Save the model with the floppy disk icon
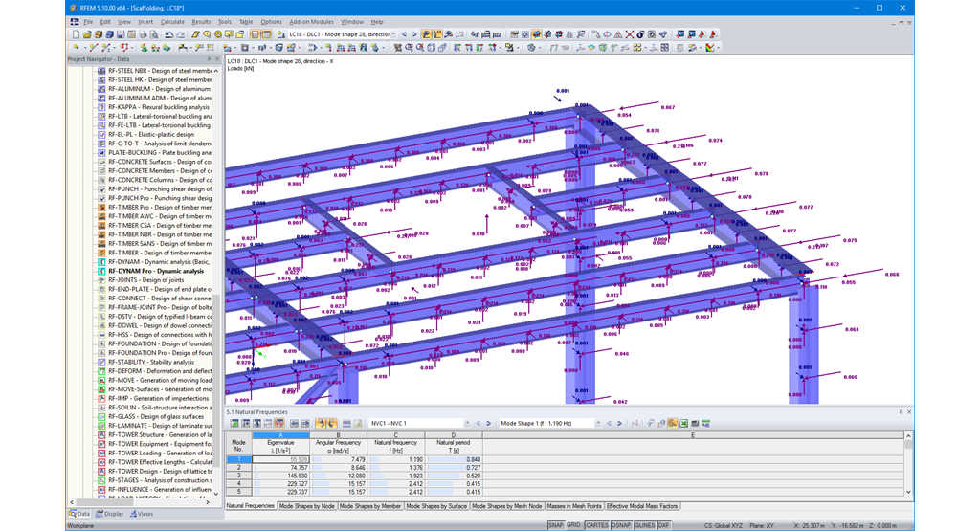980x531 pixels. pos(121,34)
